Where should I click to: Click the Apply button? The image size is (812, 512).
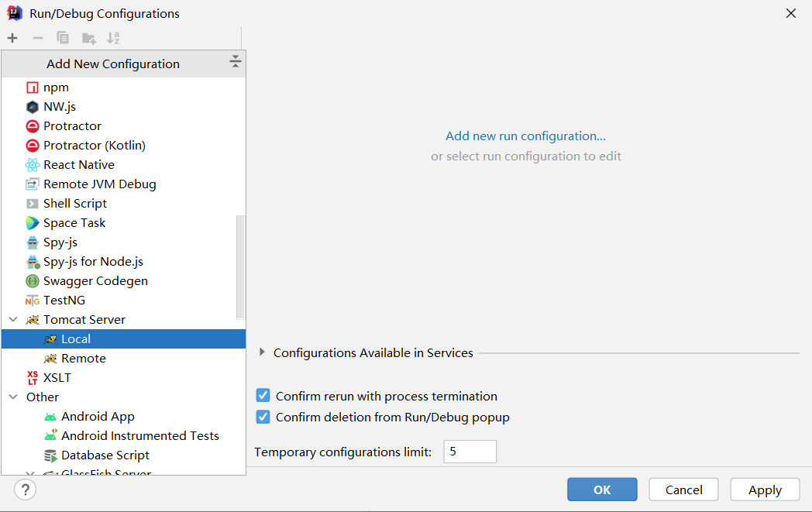pos(765,490)
